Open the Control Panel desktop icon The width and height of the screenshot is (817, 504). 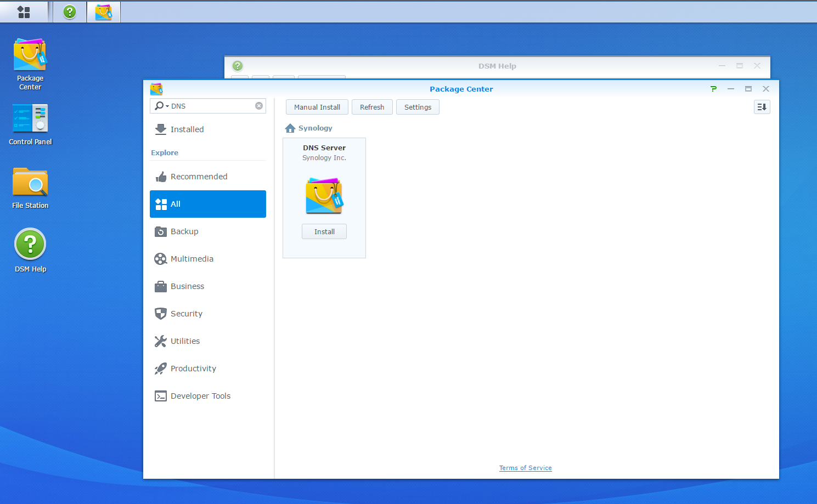[30, 118]
